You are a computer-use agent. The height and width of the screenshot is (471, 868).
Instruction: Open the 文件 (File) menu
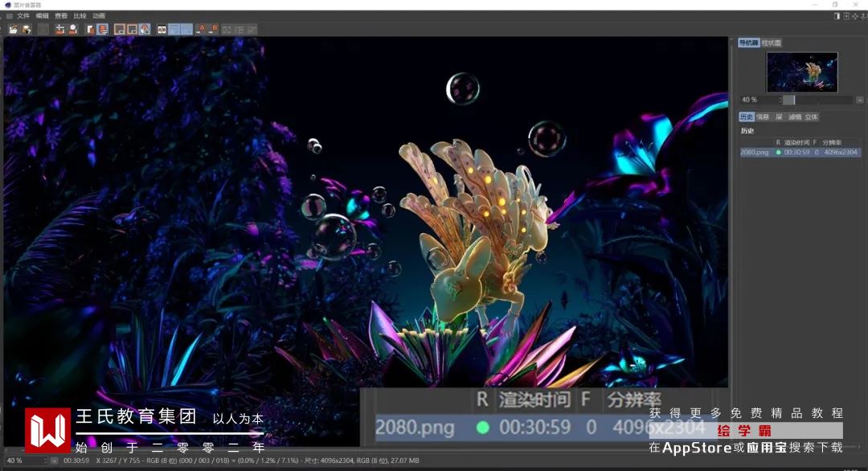23,16
